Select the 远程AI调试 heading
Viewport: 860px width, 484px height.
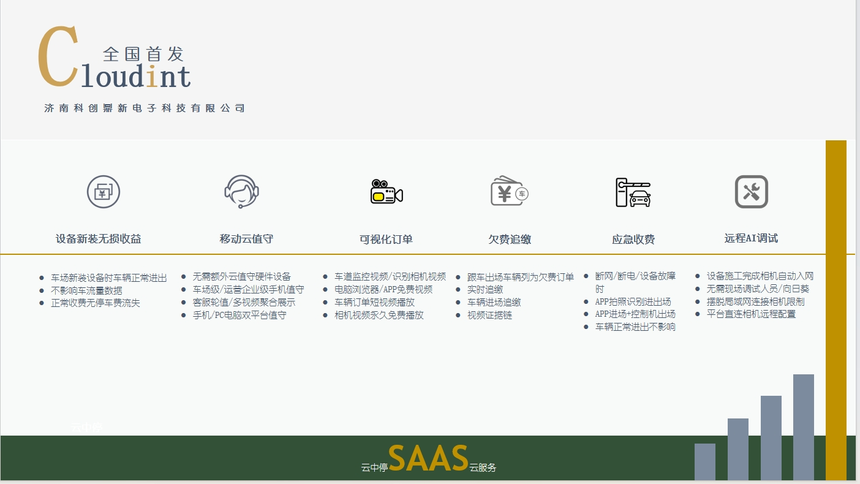click(x=751, y=238)
